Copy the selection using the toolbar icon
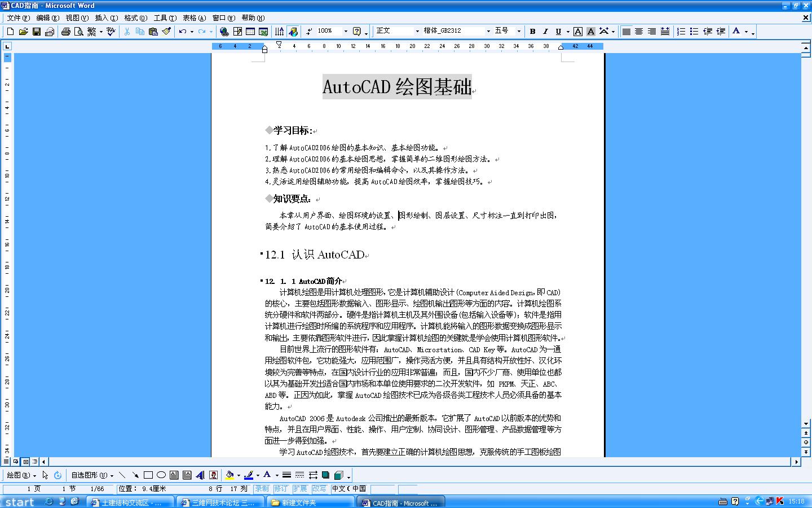812x508 pixels. (x=140, y=32)
